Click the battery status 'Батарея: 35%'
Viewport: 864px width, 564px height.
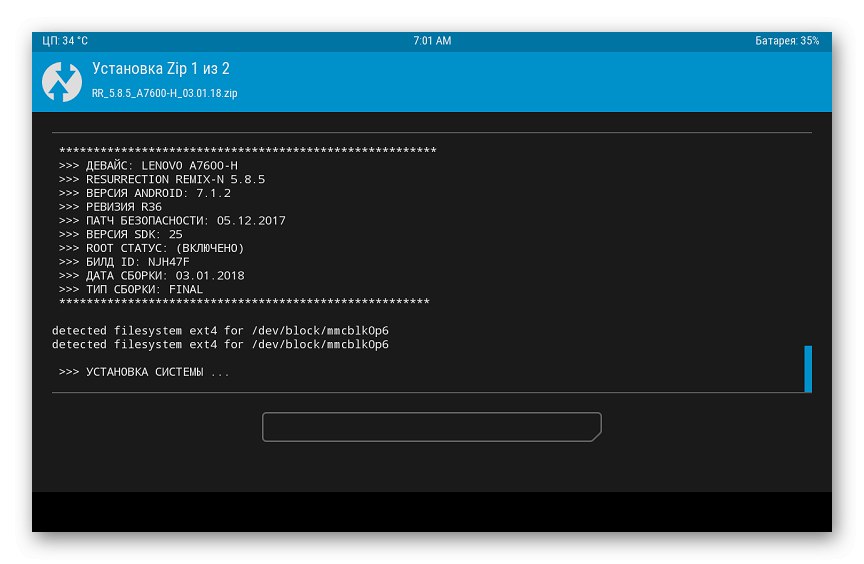point(787,41)
